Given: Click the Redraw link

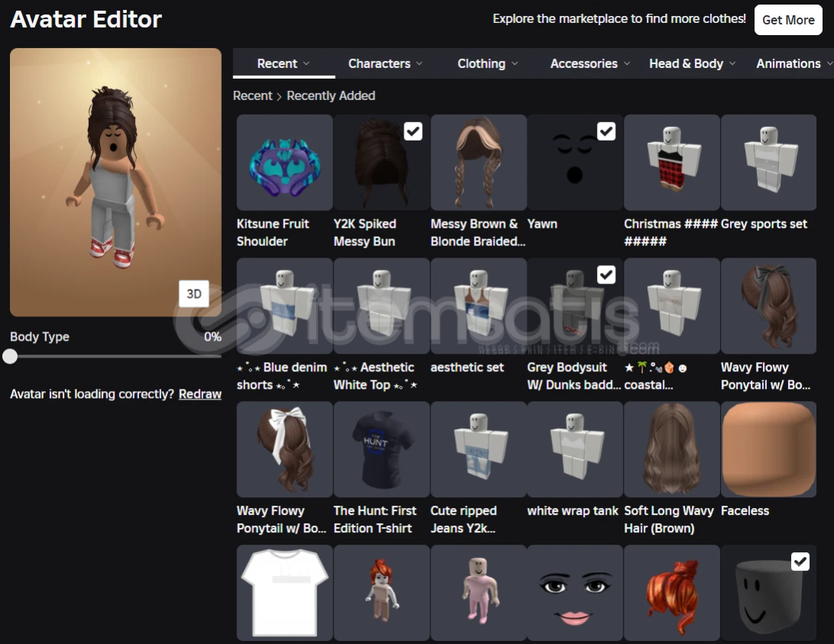Looking at the screenshot, I should [200, 394].
